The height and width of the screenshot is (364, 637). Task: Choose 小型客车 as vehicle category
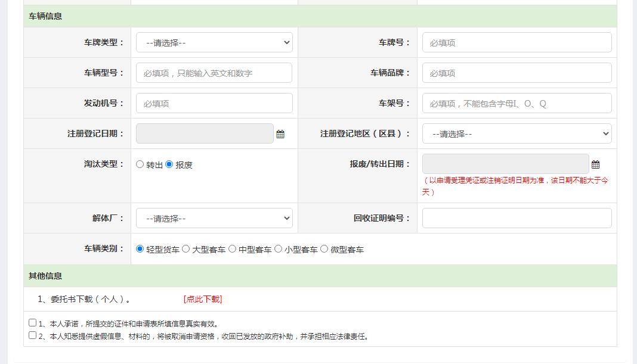click(x=279, y=248)
